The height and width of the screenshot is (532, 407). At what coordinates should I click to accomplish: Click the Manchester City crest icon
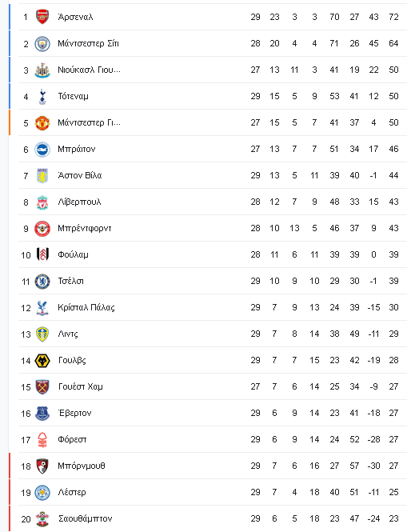coord(42,44)
